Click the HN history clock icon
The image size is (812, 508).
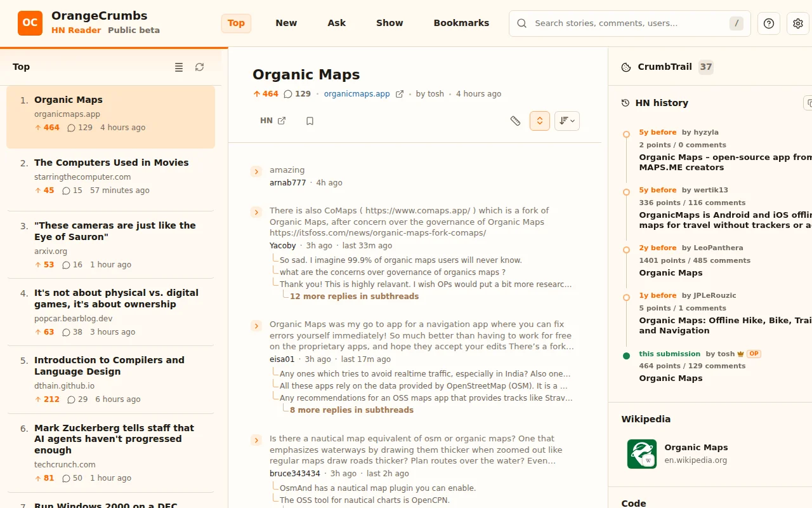[625, 103]
